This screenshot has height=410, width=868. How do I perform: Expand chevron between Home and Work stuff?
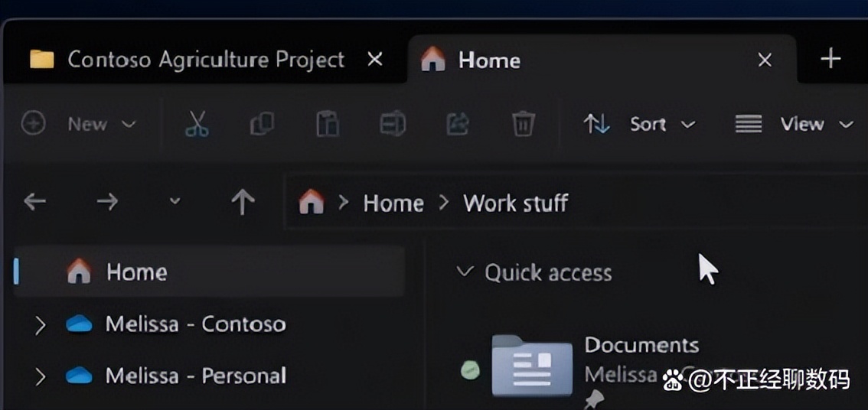(444, 203)
